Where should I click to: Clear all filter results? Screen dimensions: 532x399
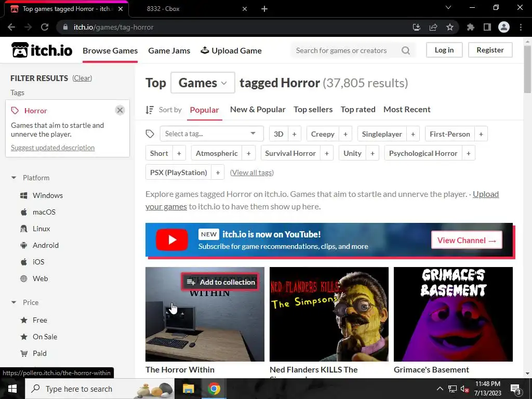[x=82, y=78]
